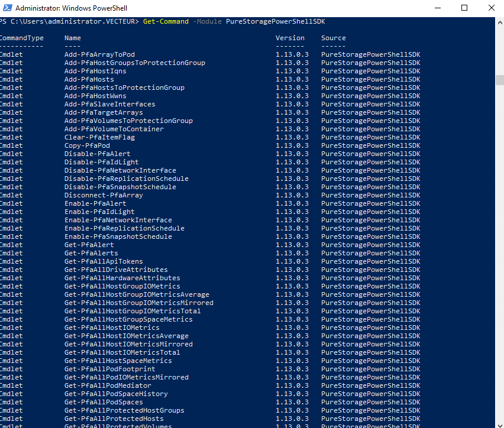Click the Enable-PfaAlert cmdlet name

(95, 203)
